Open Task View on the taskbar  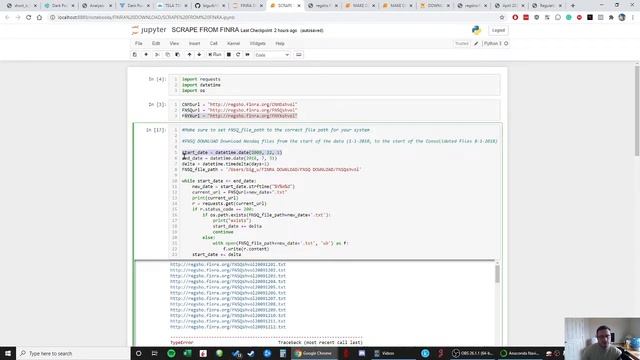coord(155,353)
